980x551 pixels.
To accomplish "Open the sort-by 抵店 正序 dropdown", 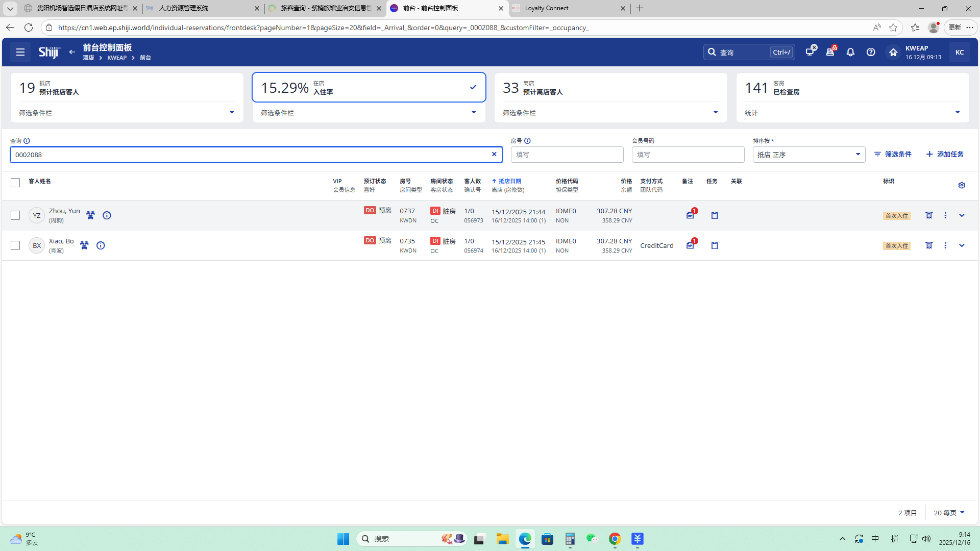I will 808,155.
